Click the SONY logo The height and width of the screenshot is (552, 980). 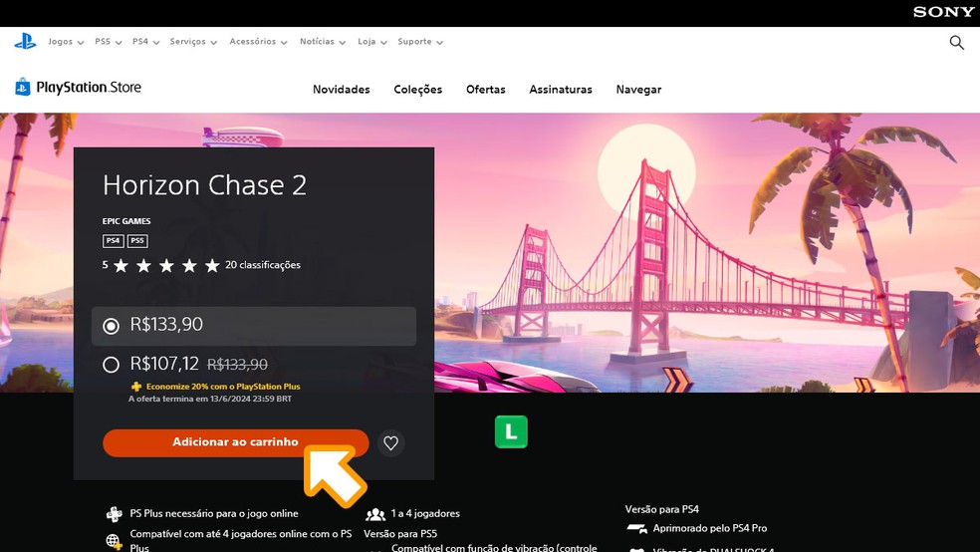coord(943,12)
